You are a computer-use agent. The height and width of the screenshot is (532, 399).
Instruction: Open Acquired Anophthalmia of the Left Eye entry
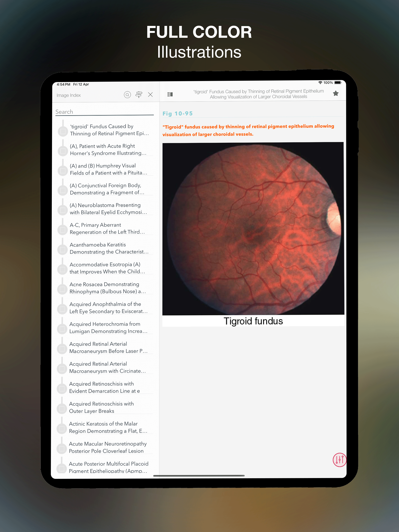pyautogui.click(x=105, y=308)
